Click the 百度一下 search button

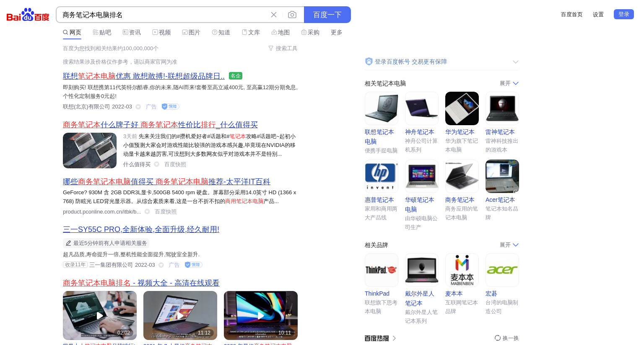click(x=327, y=15)
